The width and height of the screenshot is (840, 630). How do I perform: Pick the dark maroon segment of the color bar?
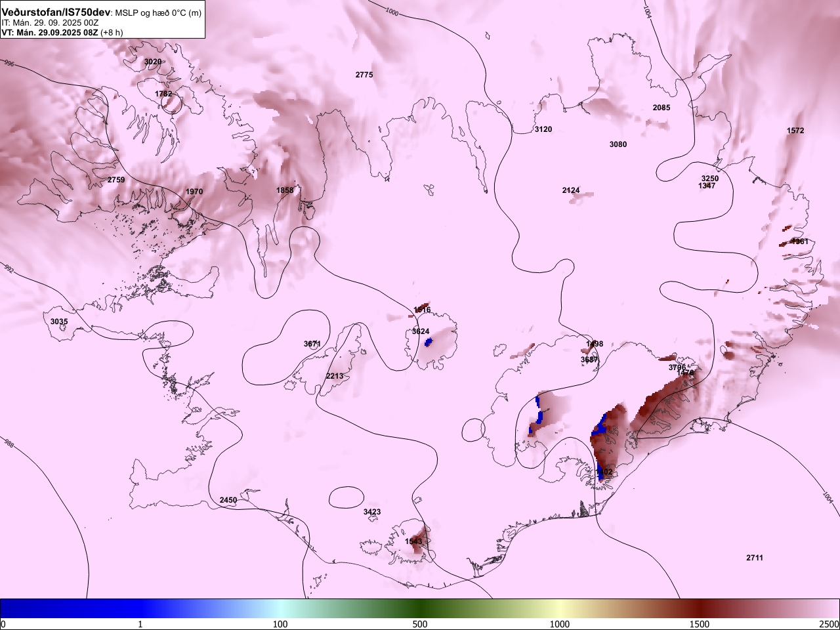700,608
